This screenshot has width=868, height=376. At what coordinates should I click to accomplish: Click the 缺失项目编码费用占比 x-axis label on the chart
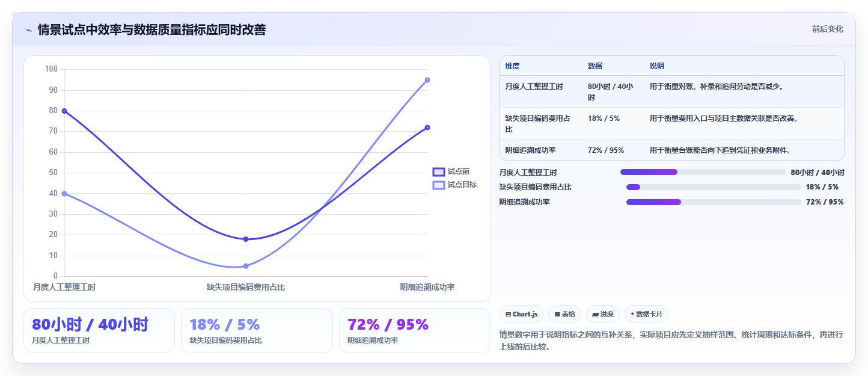246,288
